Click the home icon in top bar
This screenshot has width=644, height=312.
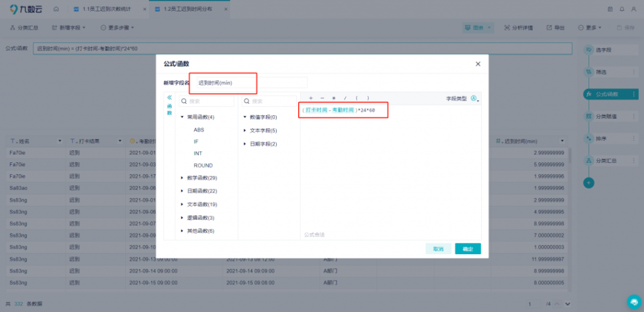click(x=56, y=9)
